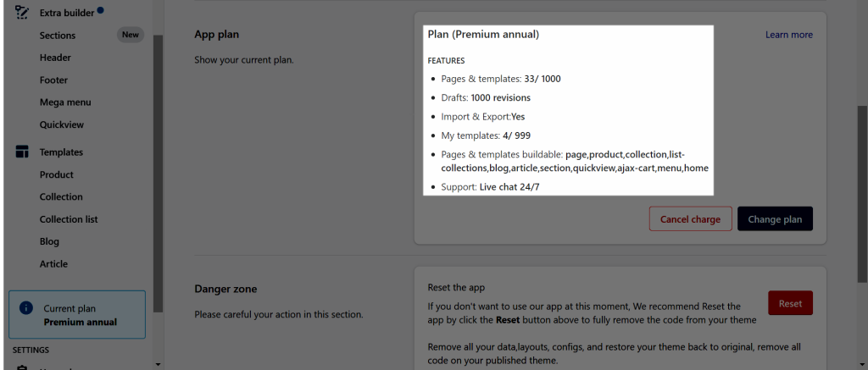Open the Header builder item
Viewport: 868px width, 370px height.
(55, 58)
